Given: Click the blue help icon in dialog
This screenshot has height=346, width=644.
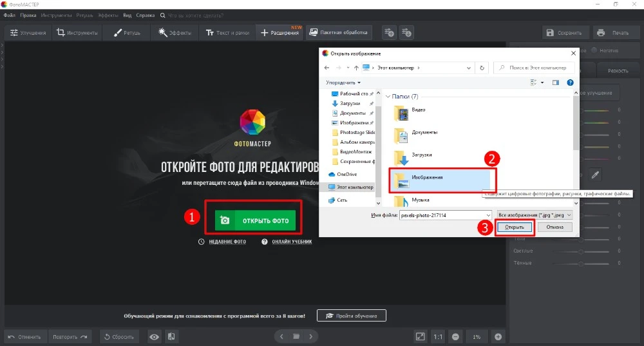Looking at the screenshot, I should (570, 82).
